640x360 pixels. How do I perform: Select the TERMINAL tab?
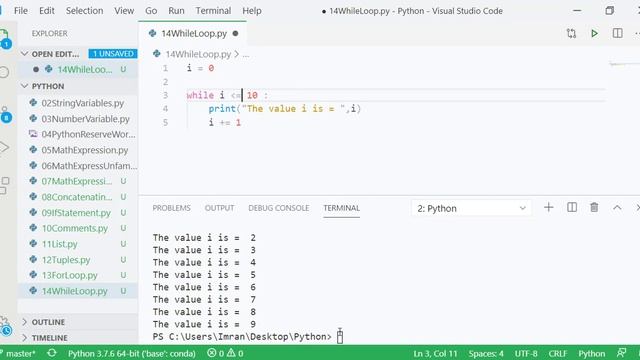coord(342,208)
